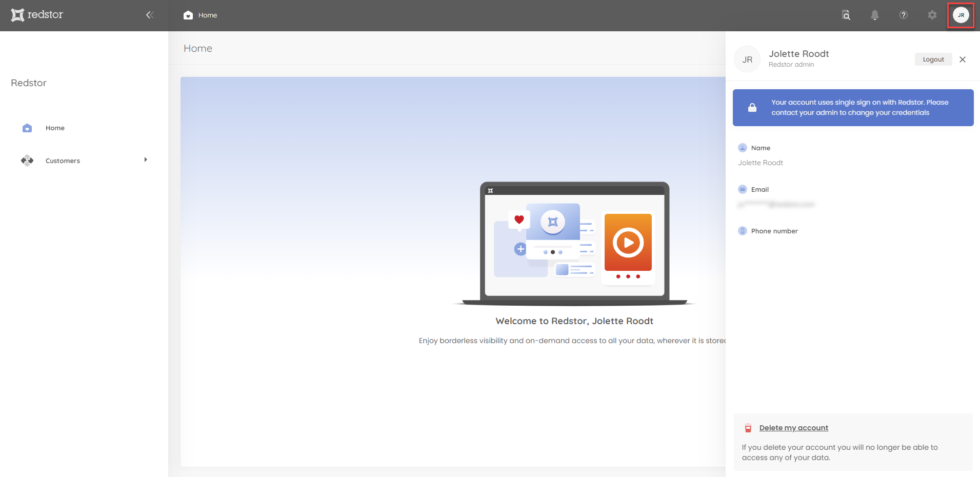The height and width of the screenshot is (477, 980).
Task: Click the 'Welcome to Redstor, Jolette Roodt' heading
Action: click(x=574, y=321)
